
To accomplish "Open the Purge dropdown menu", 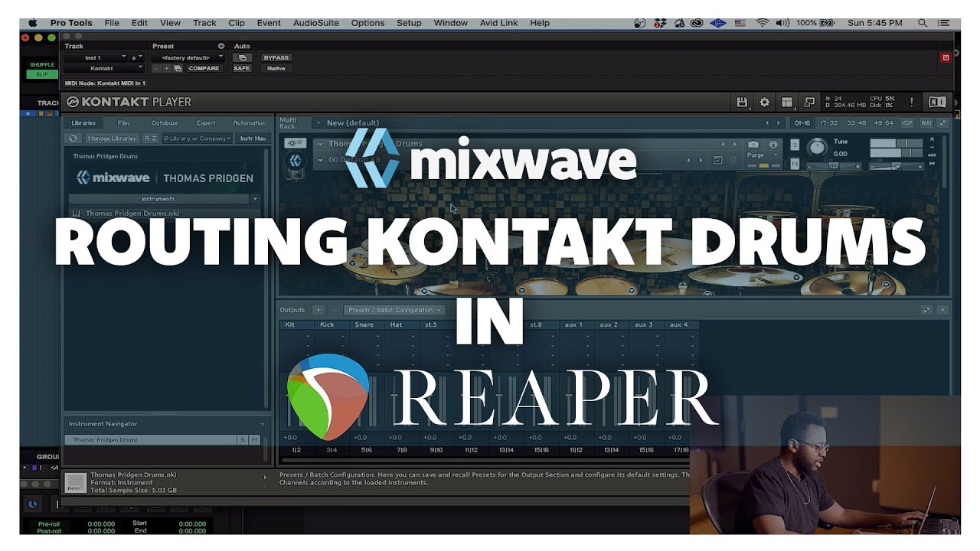I will 763,155.
